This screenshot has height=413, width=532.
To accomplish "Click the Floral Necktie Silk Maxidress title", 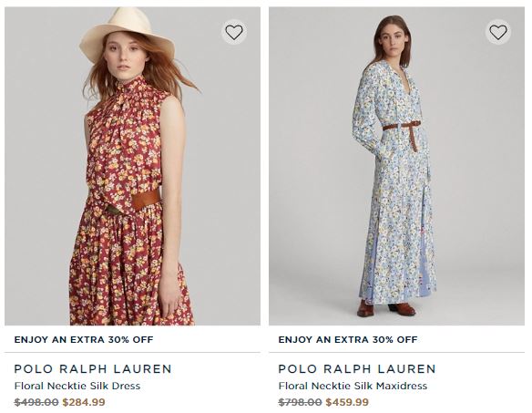I will point(353,386).
